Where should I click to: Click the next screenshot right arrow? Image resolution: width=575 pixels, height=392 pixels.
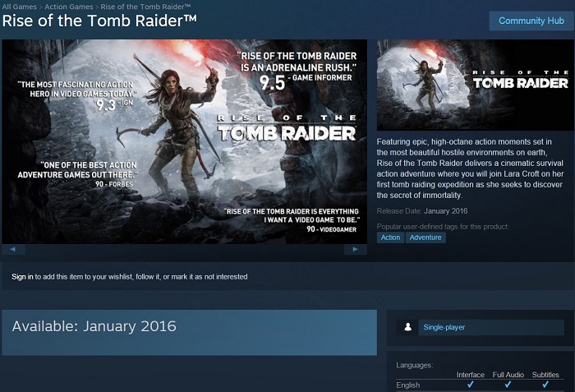click(356, 250)
